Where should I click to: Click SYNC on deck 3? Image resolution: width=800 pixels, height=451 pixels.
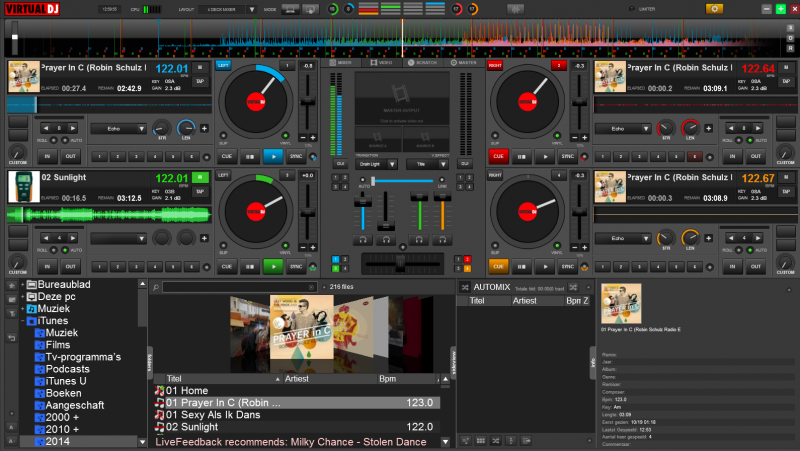coord(296,266)
